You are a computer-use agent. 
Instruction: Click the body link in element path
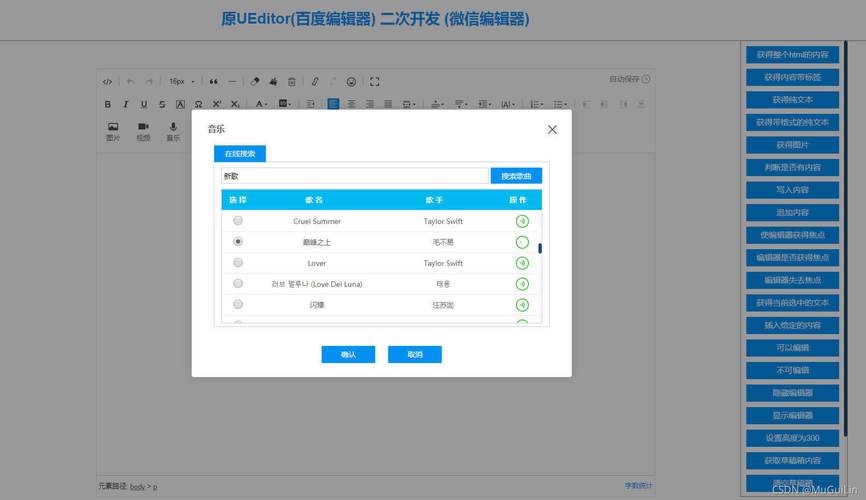[138, 487]
